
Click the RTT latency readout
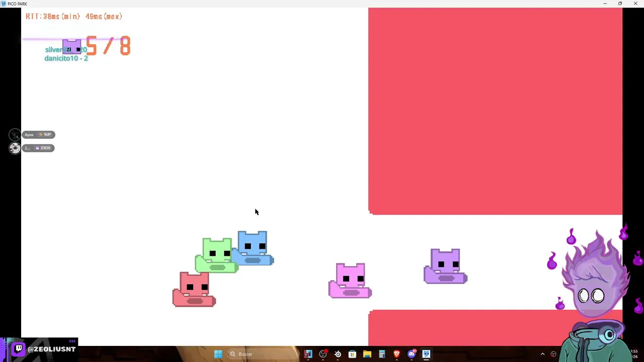pos(74,17)
